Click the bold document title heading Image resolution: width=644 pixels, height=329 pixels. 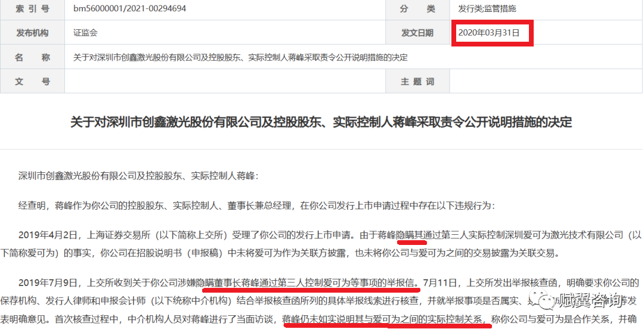coord(321,122)
